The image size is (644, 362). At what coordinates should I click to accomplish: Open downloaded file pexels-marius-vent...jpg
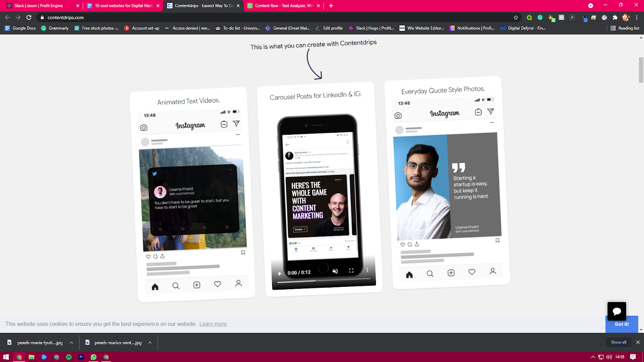114,343
